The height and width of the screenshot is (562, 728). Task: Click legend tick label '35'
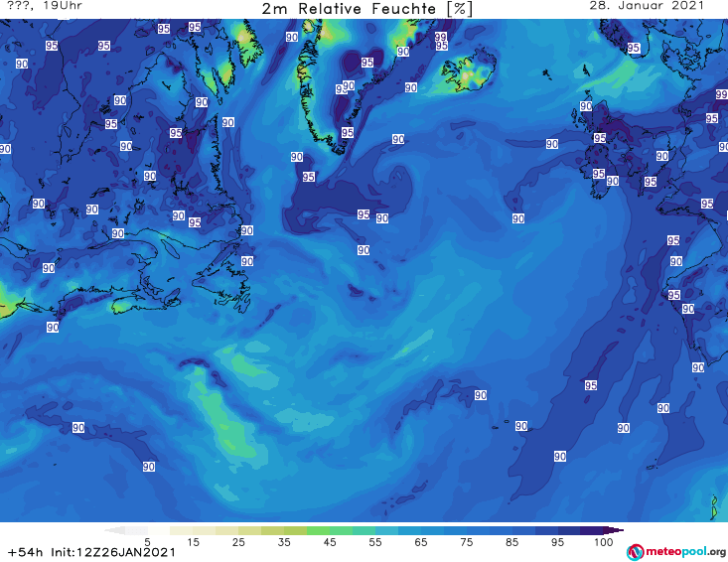tap(284, 542)
